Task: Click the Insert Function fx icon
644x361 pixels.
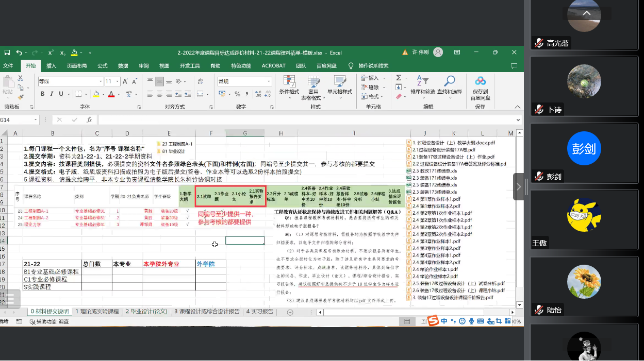Action: pos(89,119)
